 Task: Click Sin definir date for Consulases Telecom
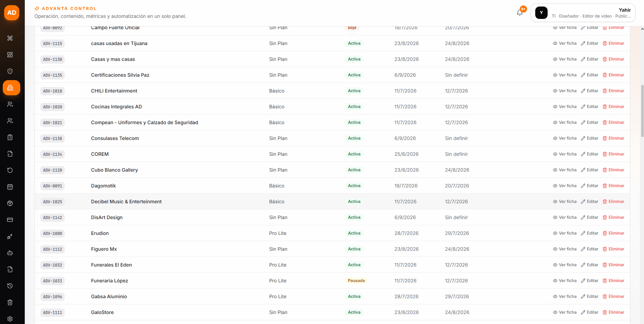coord(456,138)
